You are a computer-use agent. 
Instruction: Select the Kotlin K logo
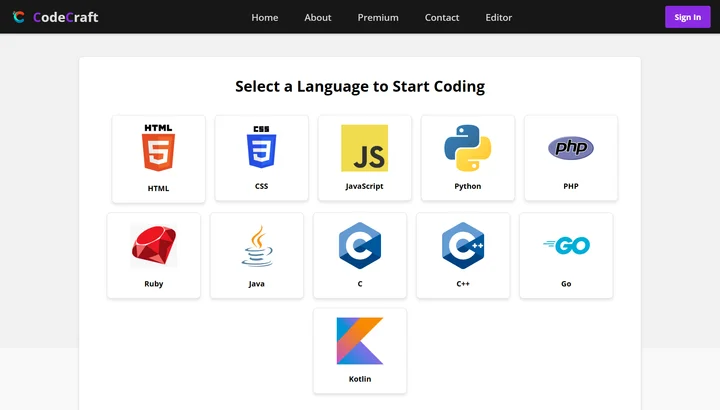(x=360, y=341)
